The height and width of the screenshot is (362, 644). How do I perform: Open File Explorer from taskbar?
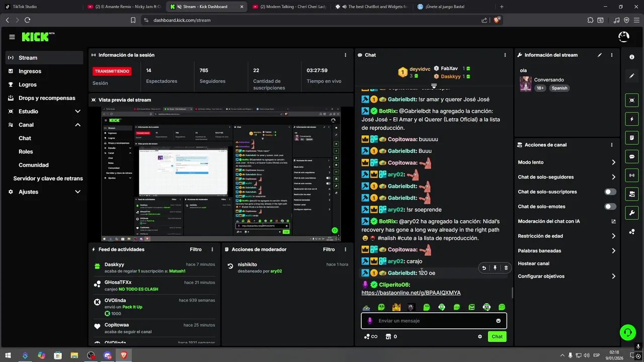[74, 355]
